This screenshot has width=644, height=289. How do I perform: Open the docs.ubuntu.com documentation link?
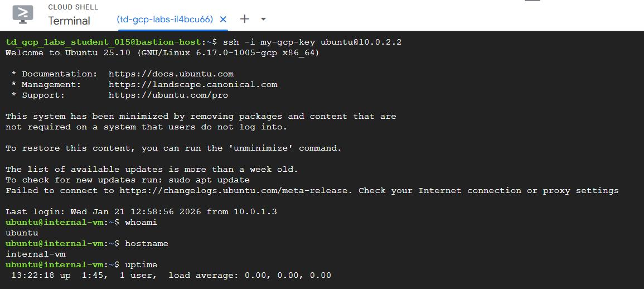[171, 74]
